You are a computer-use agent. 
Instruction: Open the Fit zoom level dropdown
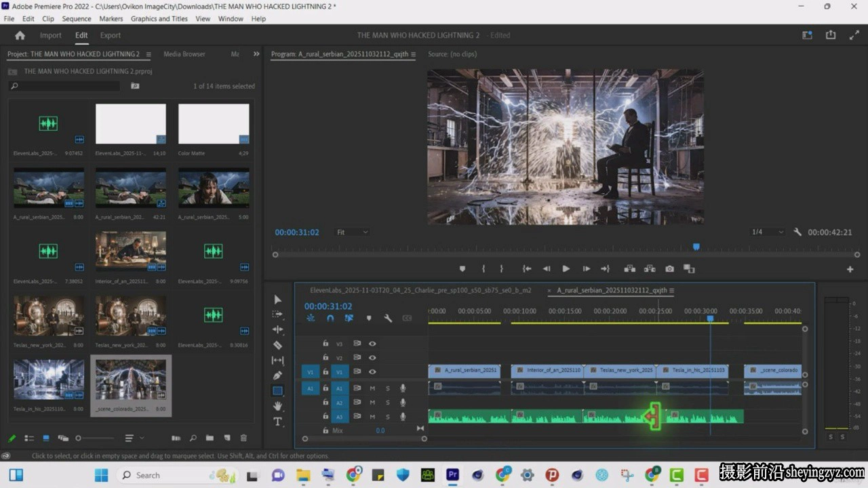pyautogui.click(x=353, y=232)
